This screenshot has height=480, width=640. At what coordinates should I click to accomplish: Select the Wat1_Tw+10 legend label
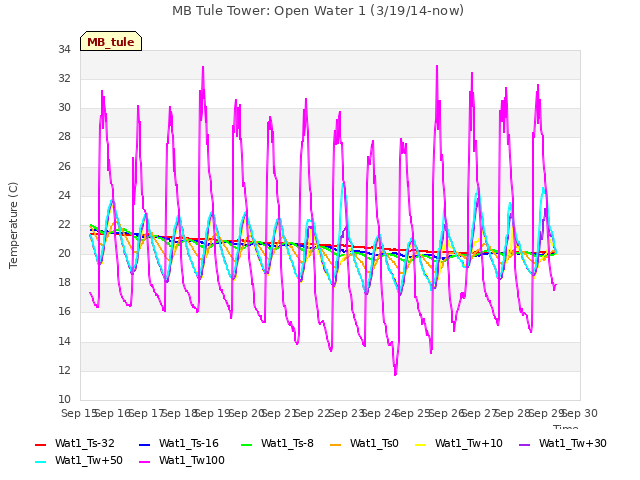coord(469,443)
